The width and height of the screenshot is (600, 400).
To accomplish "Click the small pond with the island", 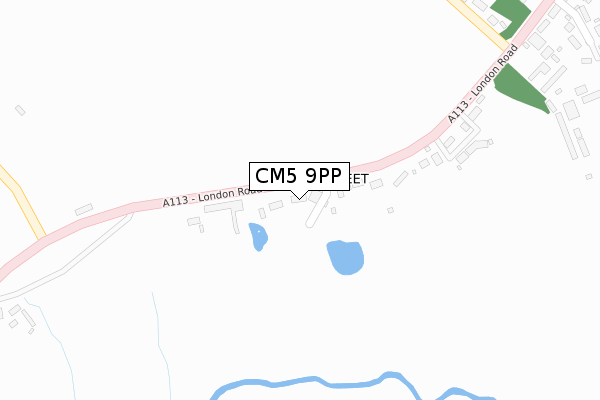I will (258, 236).
